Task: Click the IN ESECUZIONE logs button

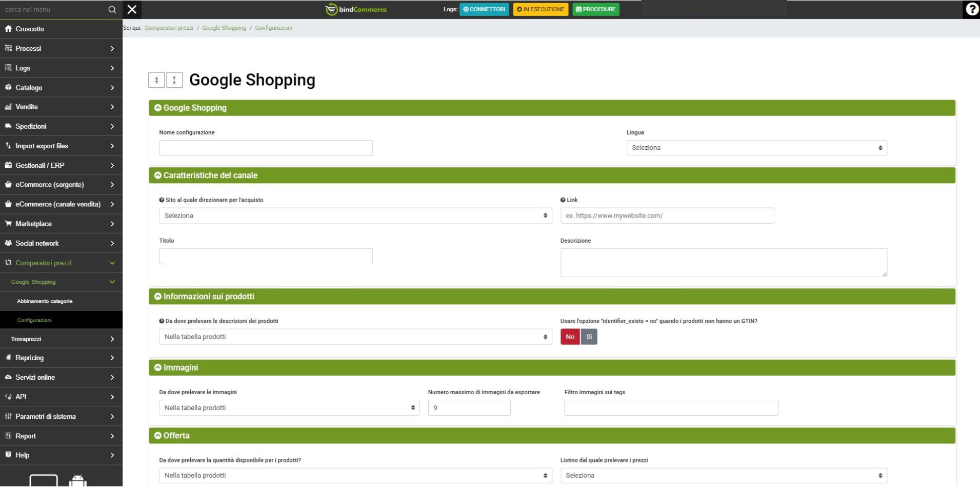Action: pyautogui.click(x=541, y=9)
